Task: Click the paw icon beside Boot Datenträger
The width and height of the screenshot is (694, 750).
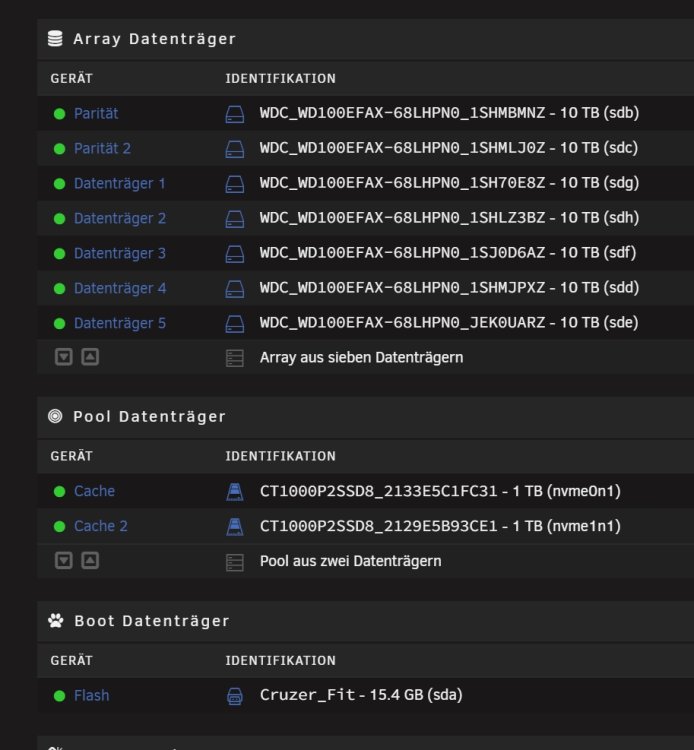Action: coord(55,621)
